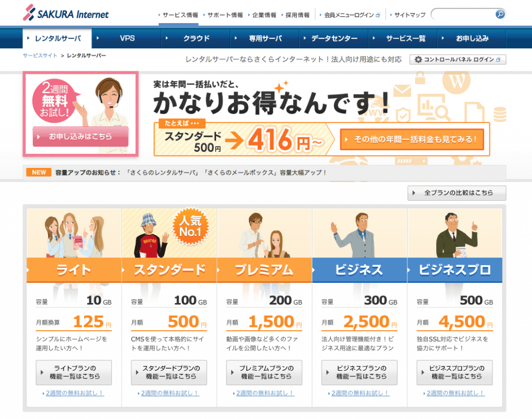This screenshot has width=532, height=419.
Task: Open the お申し込み tab
Action: coord(472,38)
